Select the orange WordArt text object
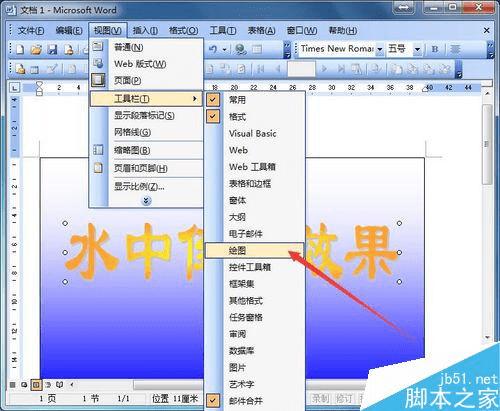The image size is (500, 411). click(232, 252)
